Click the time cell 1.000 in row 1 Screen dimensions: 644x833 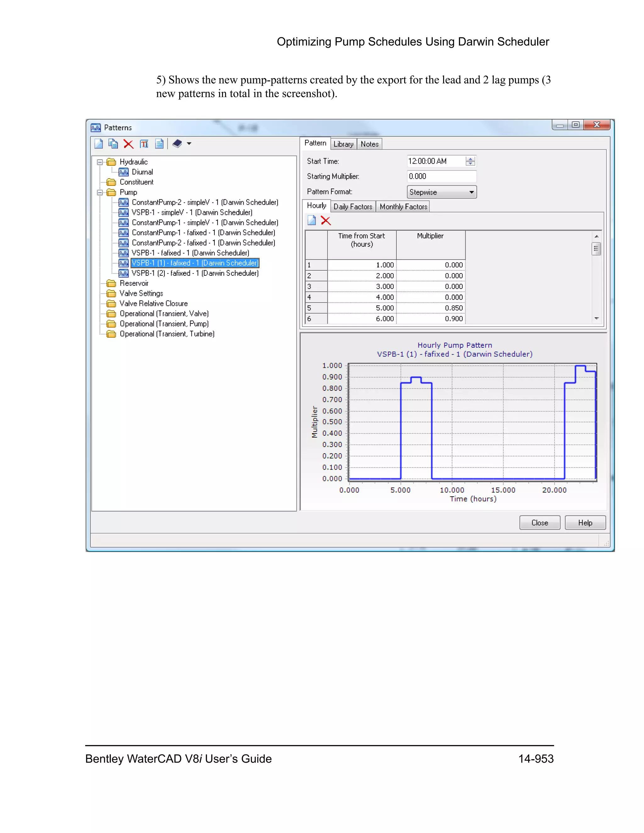(x=362, y=265)
